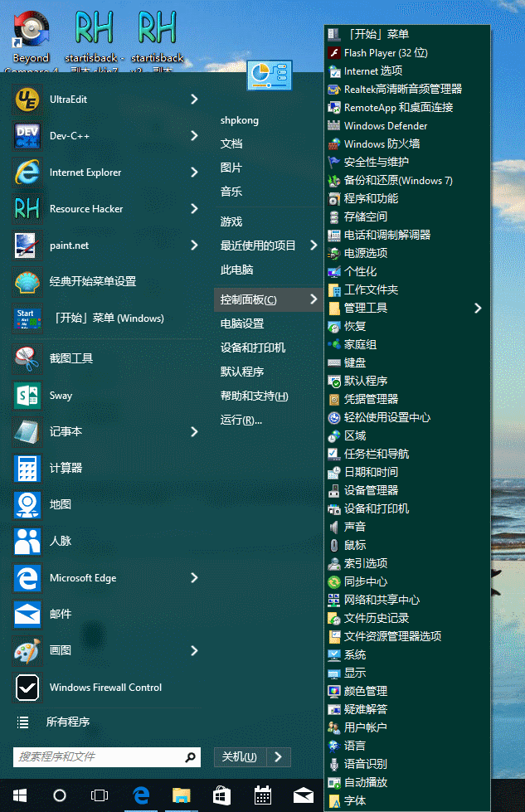
Task: Open the 地图 maps app
Action: coord(106,504)
